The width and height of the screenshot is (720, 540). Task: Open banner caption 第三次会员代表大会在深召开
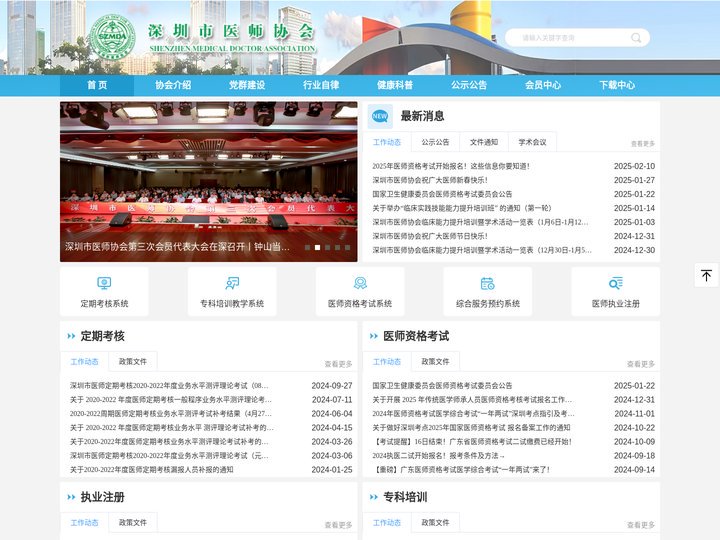177,247
